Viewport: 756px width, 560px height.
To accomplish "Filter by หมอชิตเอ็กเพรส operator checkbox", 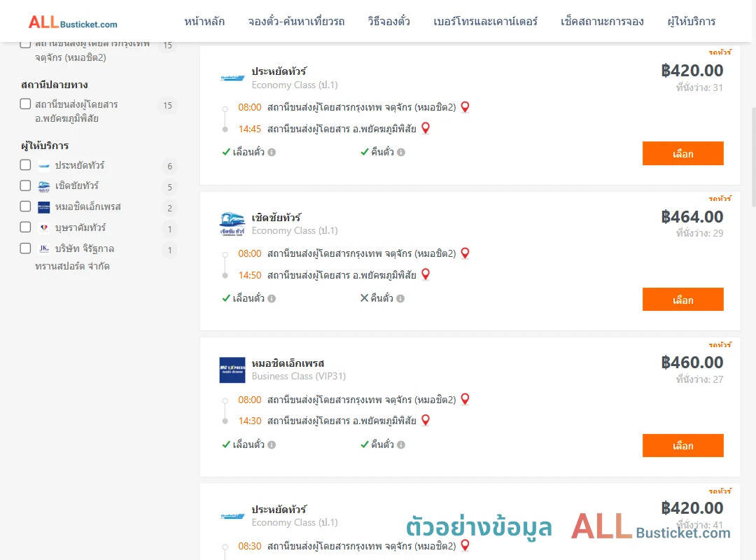I will coord(26,206).
